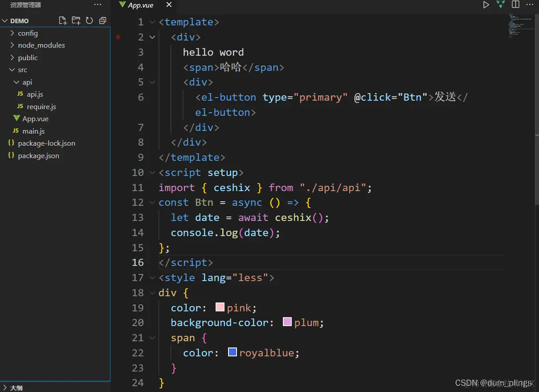This screenshot has width=539, height=392.
Task: Click the async keyword on line 12
Action: point(247,202)
